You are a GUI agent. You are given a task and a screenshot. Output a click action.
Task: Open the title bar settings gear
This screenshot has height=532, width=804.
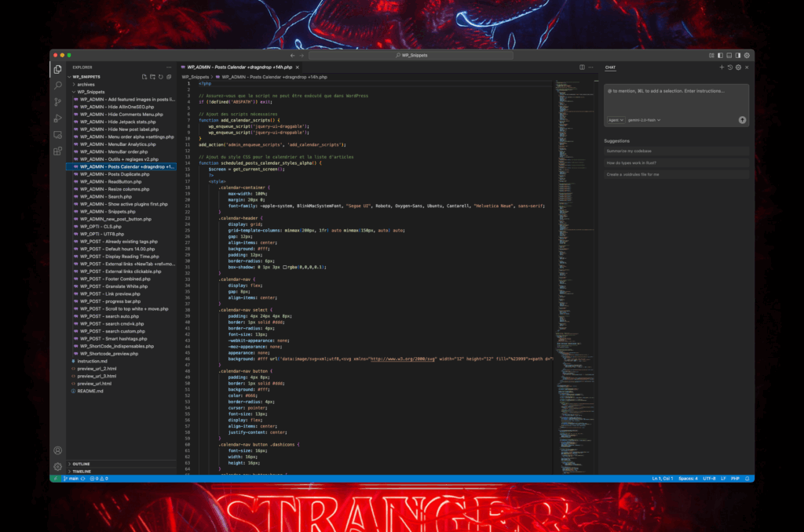click(747, 56)
